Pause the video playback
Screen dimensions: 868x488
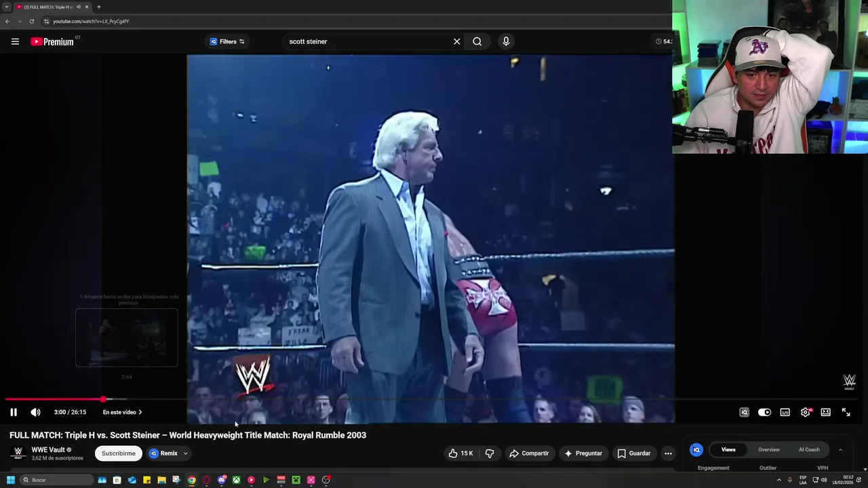[14, 412]
